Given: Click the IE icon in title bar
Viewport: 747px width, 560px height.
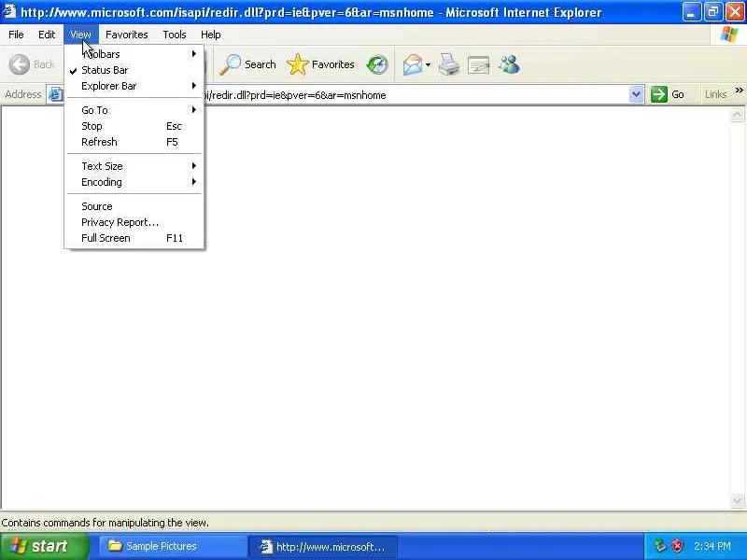Looking at the screenshot, I should pos(9,11).
